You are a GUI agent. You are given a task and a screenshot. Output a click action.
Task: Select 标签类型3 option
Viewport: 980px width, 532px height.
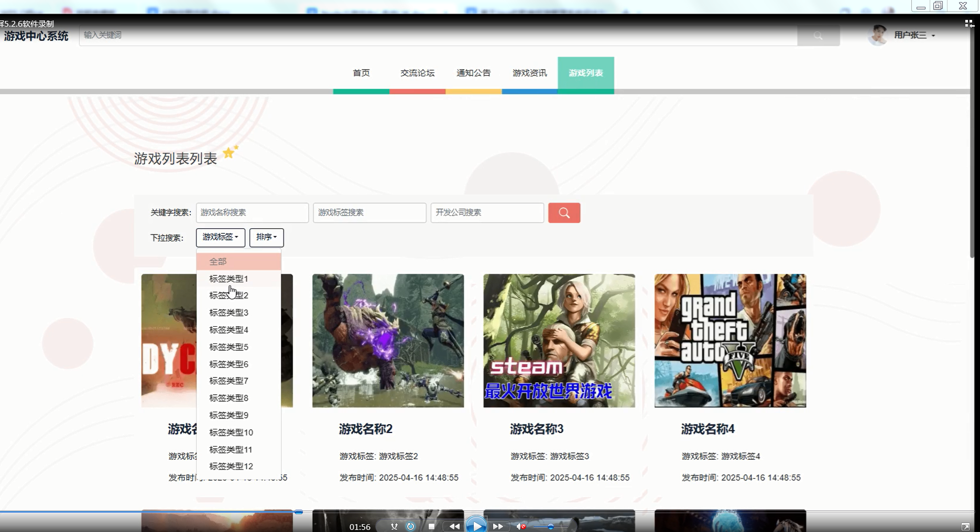pyautogui.click(x=239, y=313)
